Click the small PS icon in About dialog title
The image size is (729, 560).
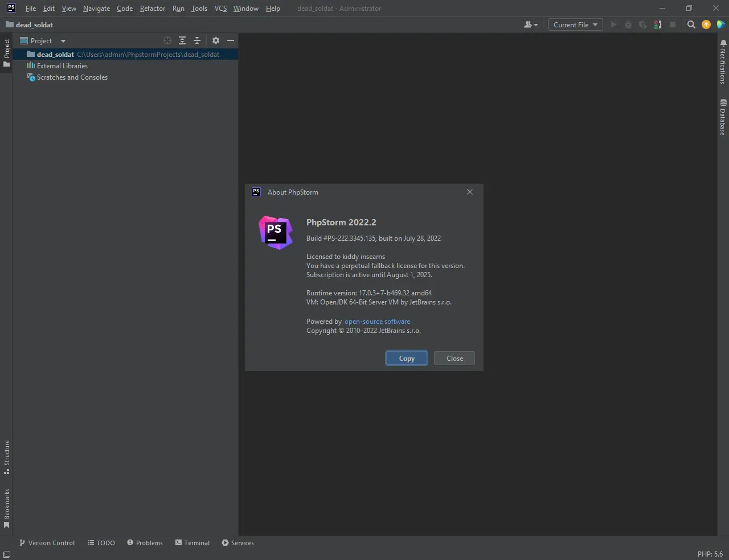point(256,192)
